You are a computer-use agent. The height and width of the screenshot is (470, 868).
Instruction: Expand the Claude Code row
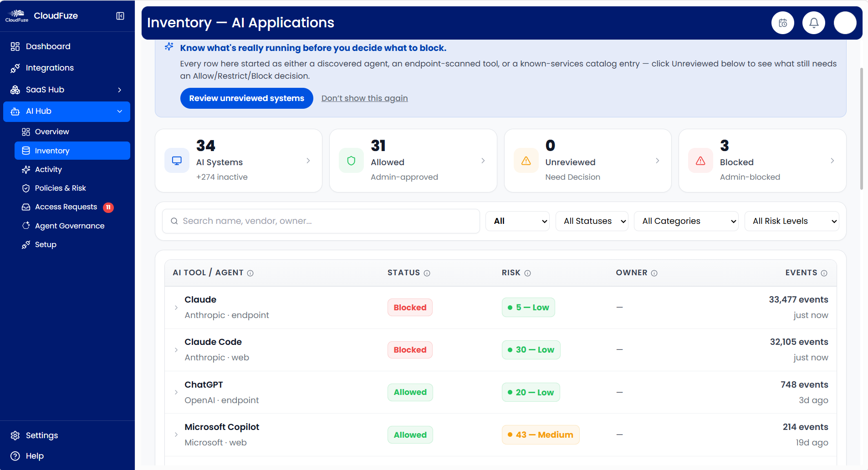176,350
